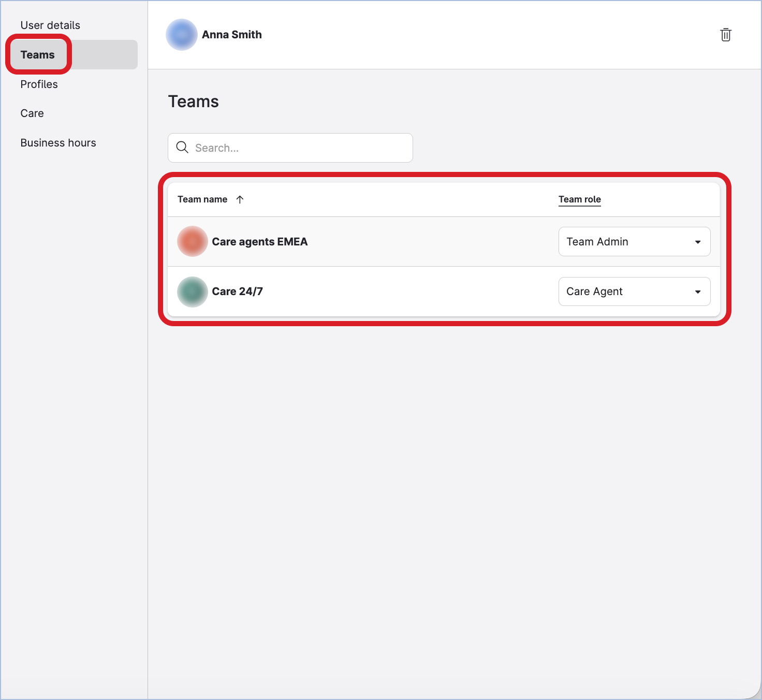Select the Teams sidebar item
Screen dimensions: 762x700
click(x=38, y=55)
